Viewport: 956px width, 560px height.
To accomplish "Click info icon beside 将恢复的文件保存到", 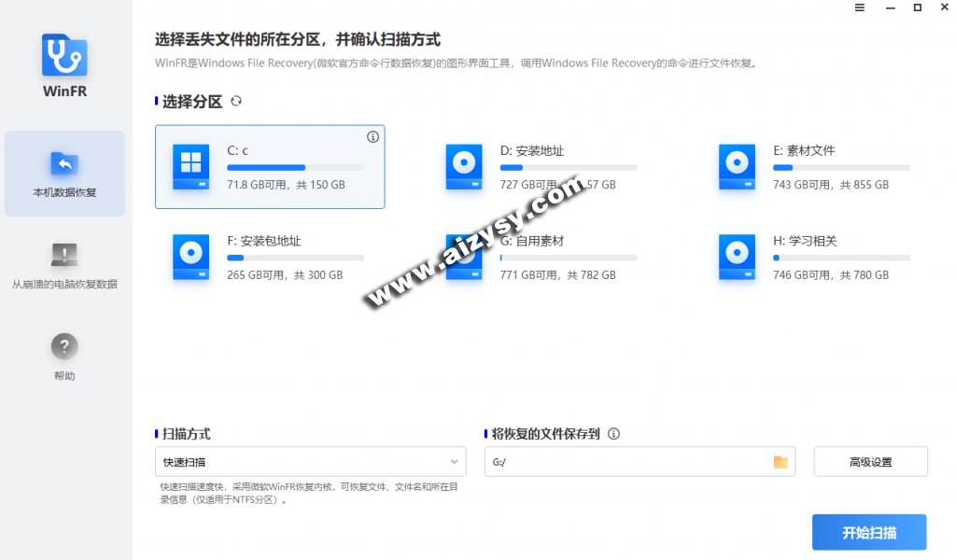I will (613, 434).
